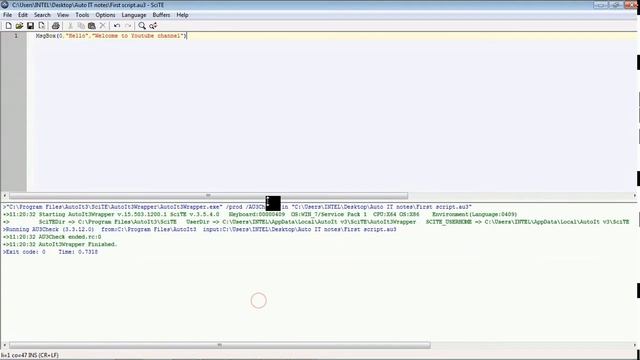Viewport: 640px width, 360px height.
Task: Open Replace with the replace icon
Action: [x=153, y=26]
